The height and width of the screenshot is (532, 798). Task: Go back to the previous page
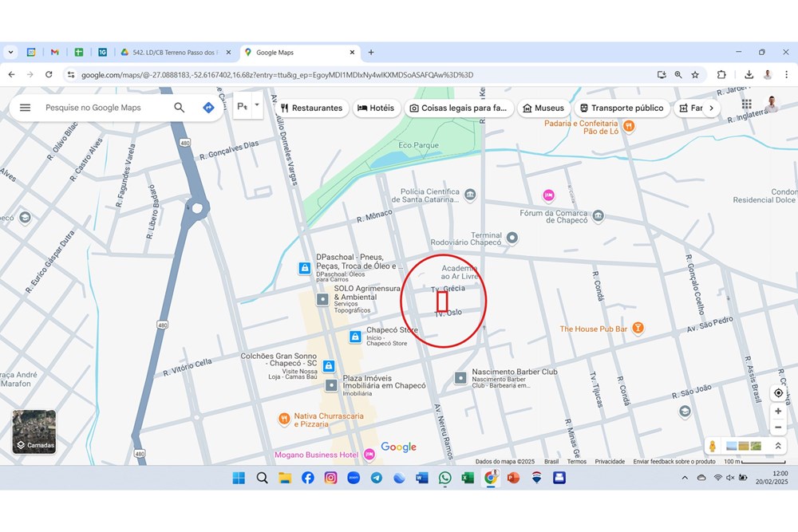12,75
